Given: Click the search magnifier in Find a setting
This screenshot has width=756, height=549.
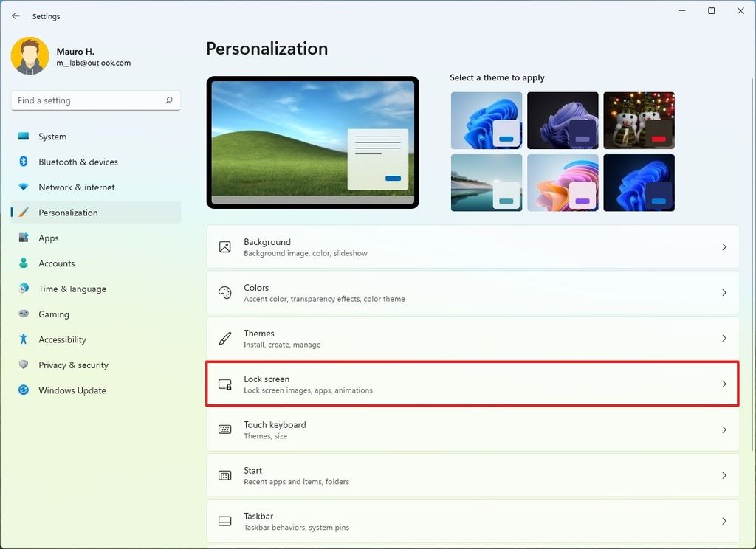Looking at the screenshot, I should (x=169, y=100).
